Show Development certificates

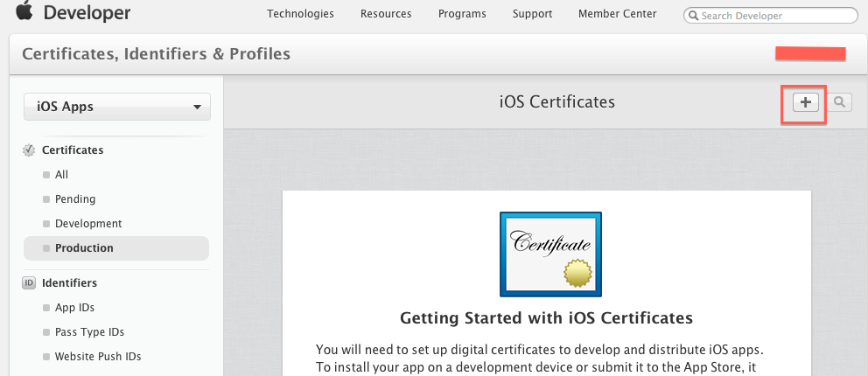pos(88,224)
